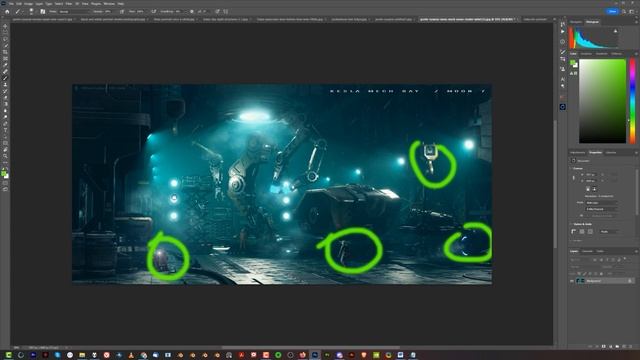This screenshot has height=360, width=640.
Task: Toggle Background layer visibility eye
Action: pyautogui.click(x=571, y=281)
